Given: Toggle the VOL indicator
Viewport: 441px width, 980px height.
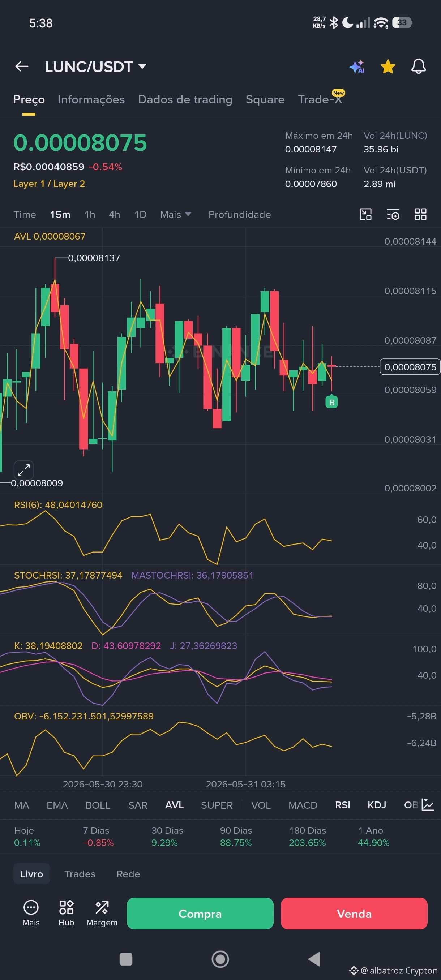Looking at the screenshot, I should (261, 805).
